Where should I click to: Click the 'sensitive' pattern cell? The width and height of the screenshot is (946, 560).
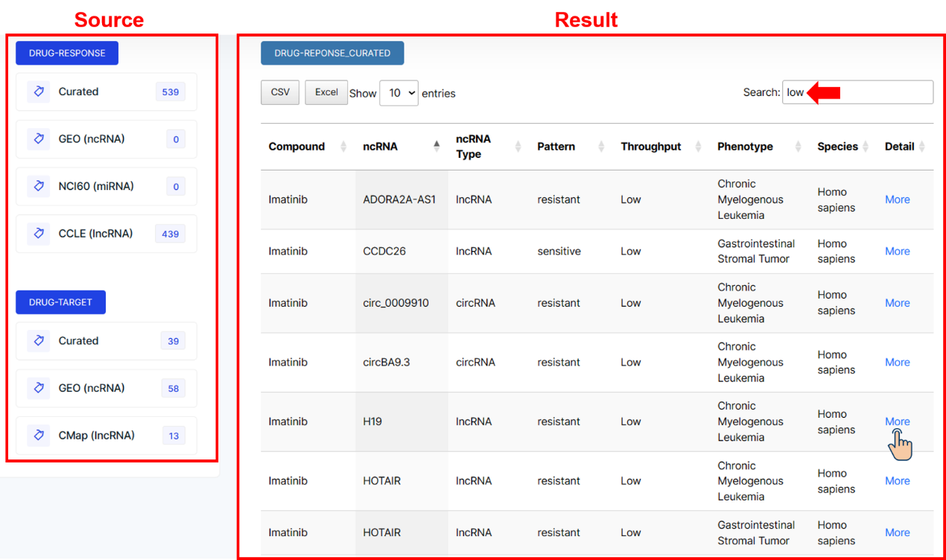pyautogui.click(x=559, y=252)
